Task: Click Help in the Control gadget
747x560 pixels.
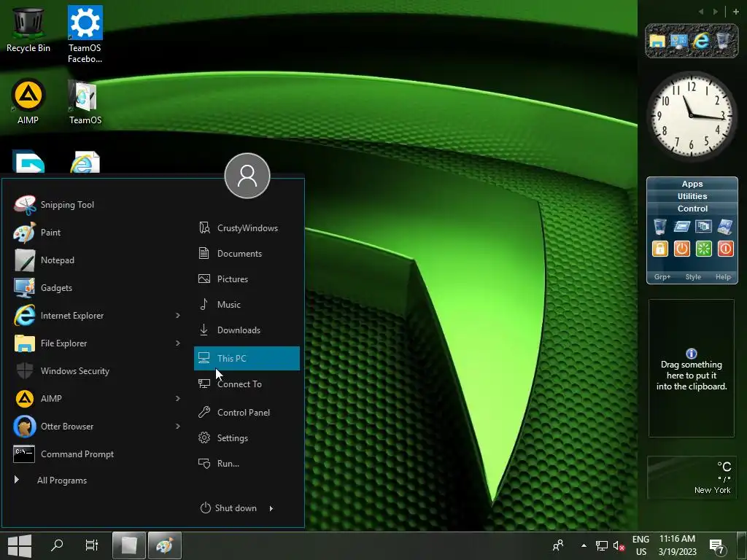Action: pyautogui.click(x=723, y=276)
